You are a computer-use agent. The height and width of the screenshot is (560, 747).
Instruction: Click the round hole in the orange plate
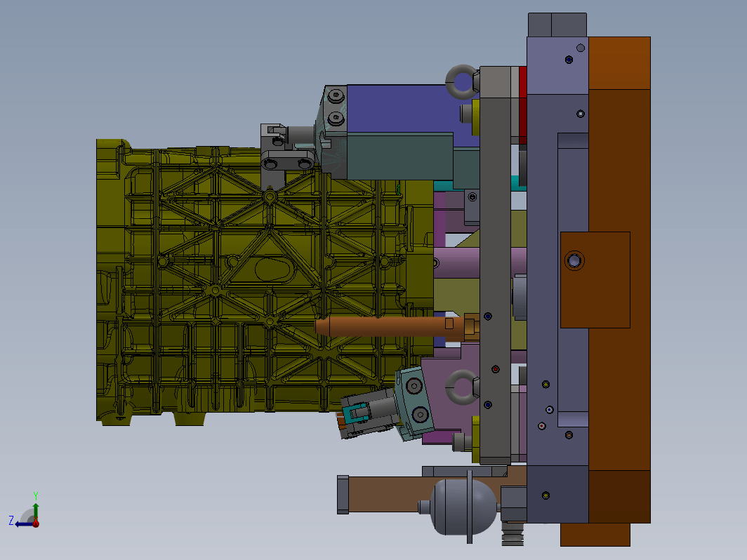[x=574, y=261]
